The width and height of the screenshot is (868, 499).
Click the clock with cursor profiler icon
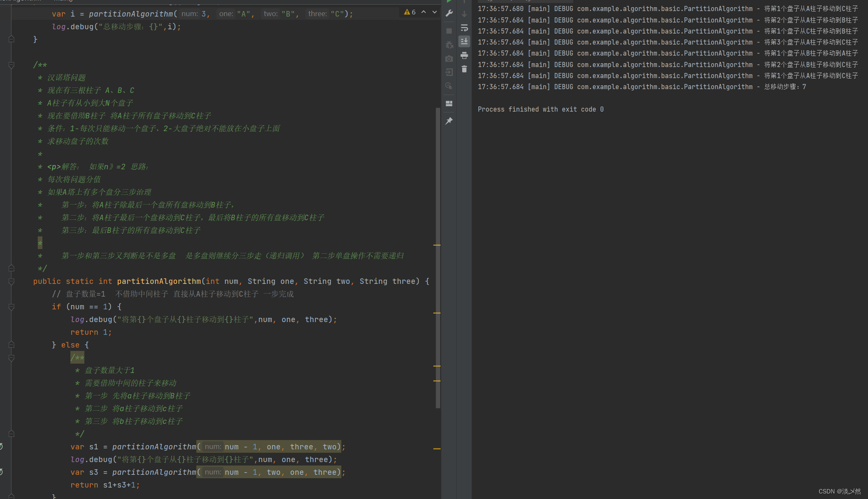coord(449,86)
